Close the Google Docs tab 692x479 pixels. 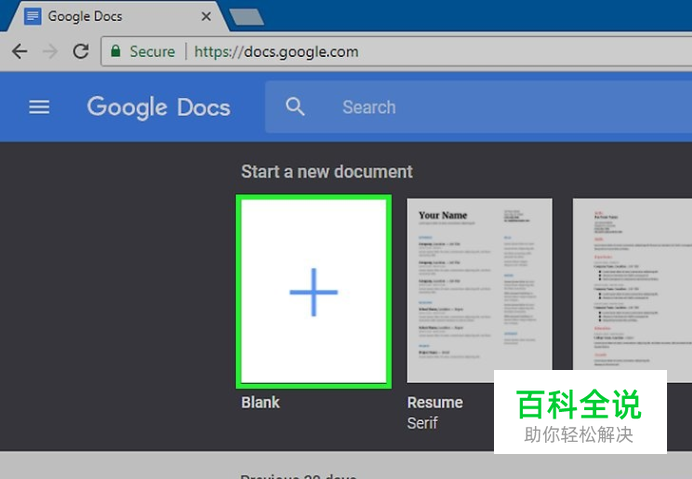coord(206,17)
